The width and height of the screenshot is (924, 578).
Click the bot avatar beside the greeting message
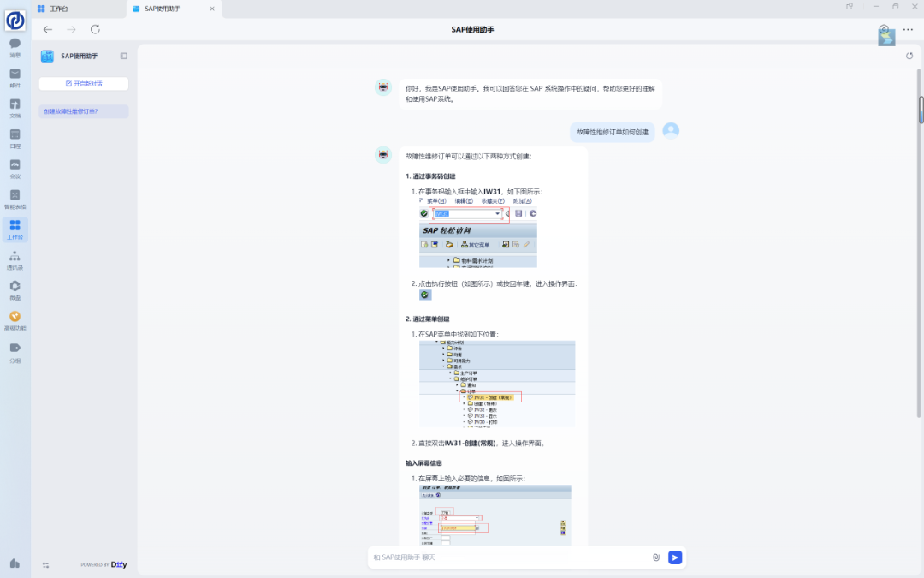(x=383, y=87)
